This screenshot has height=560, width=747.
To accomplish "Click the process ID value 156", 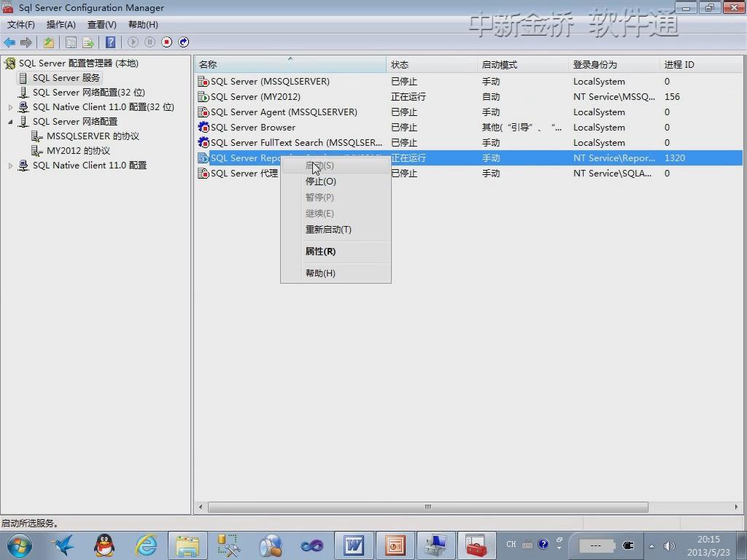I will 672,97.
